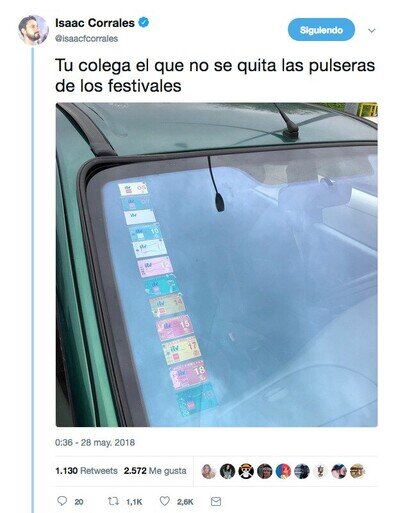400x513 pixels.
Task: Open the tweet timestamp 0:36 - 28 may. 2018
Action: 95,443
